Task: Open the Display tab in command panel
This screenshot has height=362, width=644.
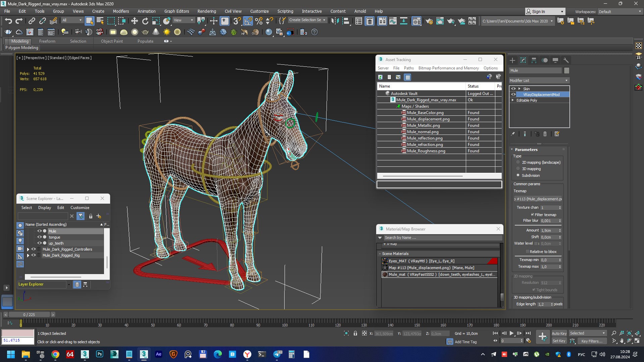Action: (555, 60)
